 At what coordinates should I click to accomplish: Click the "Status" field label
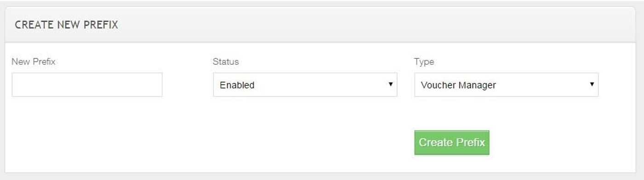(x=226, y=62)
